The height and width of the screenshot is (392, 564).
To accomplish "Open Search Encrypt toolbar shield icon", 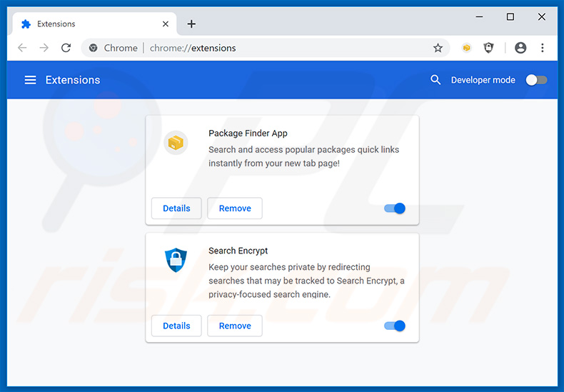I will (x=488, y=48).
